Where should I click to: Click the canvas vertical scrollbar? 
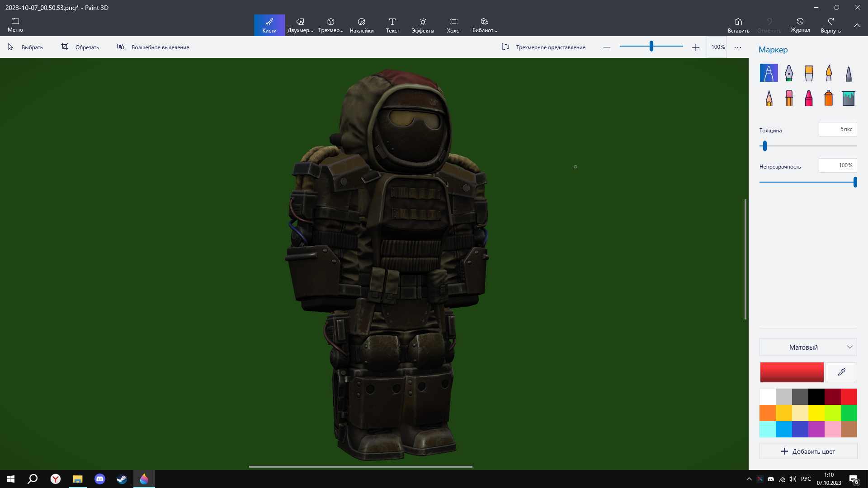click(745, 259)
